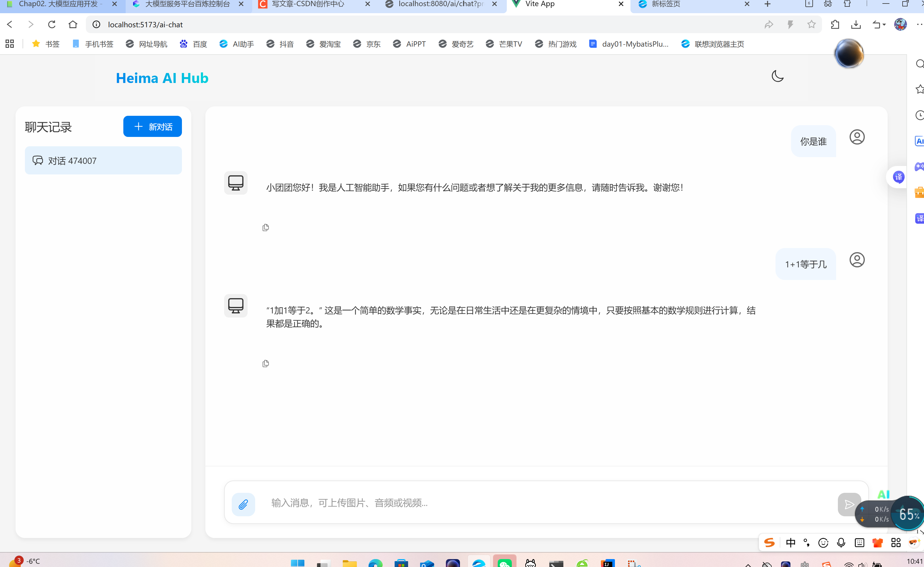Click the Heima AI Hub title
924x567 pixels.
coord(162,78)
